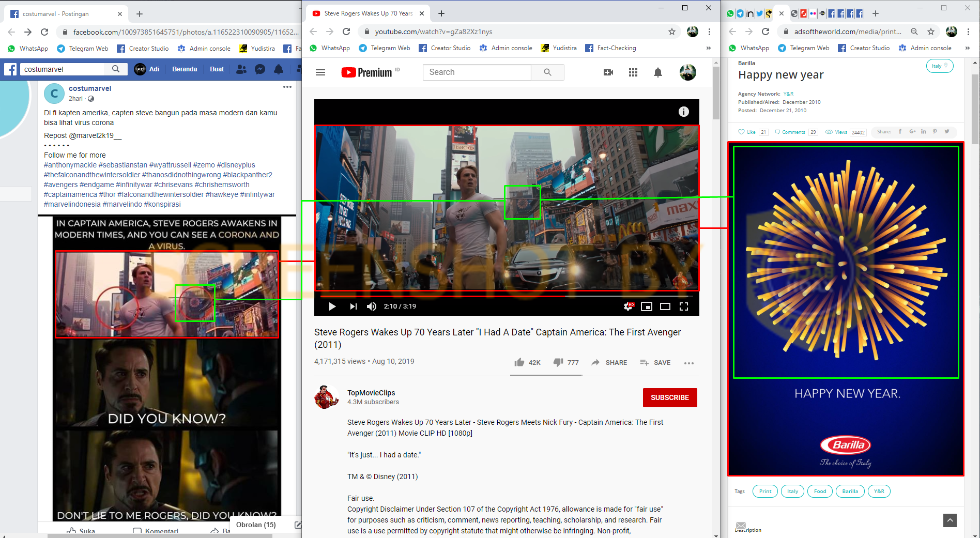This screenshot has width=980, height=538.
Task: Select the Food tag
Action: (x=820, y=491)
